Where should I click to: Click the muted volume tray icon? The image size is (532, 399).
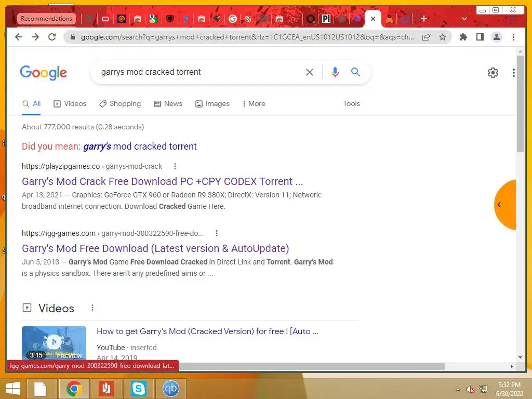(470, 389)
